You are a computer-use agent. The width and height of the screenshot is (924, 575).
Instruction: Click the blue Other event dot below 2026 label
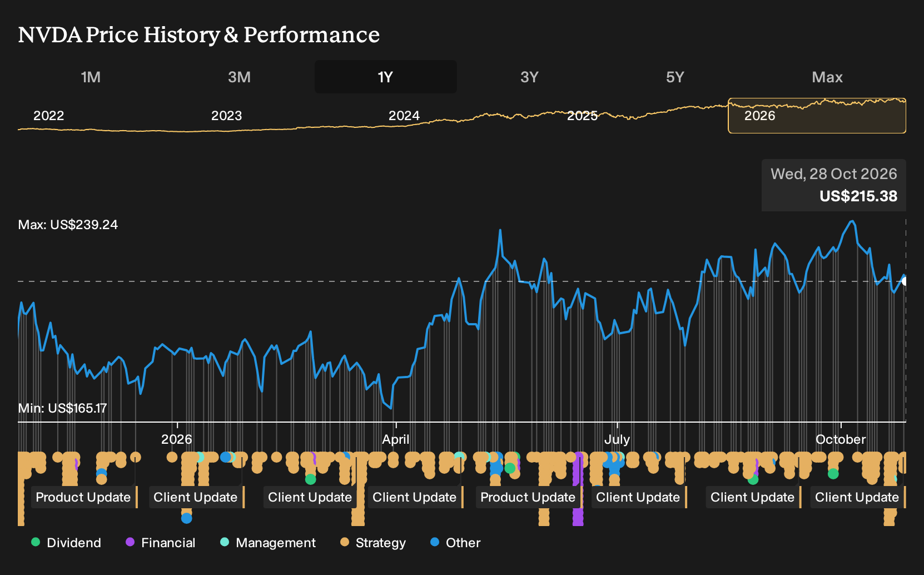tap(187, 518)
